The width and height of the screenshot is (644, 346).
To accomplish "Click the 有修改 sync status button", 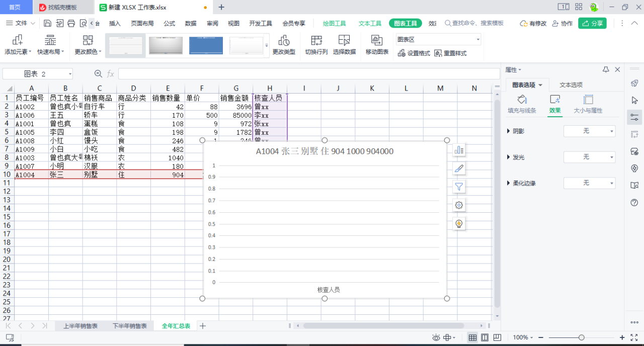I will 533,23.
